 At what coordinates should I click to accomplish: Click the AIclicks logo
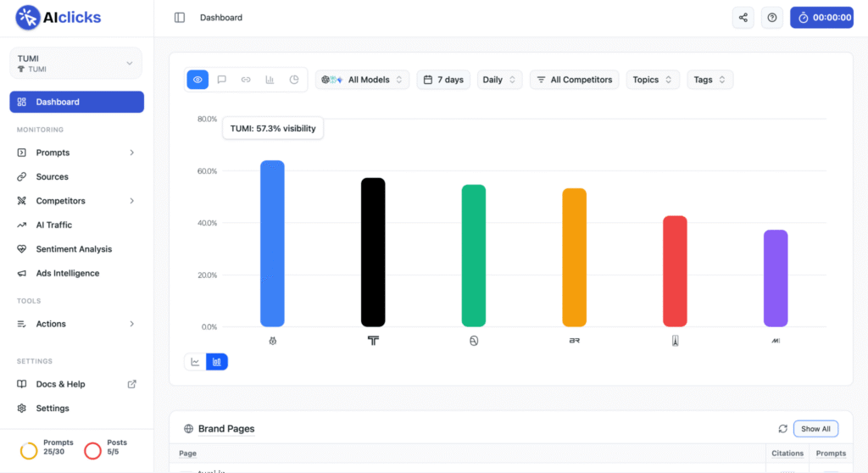(58, 18)
